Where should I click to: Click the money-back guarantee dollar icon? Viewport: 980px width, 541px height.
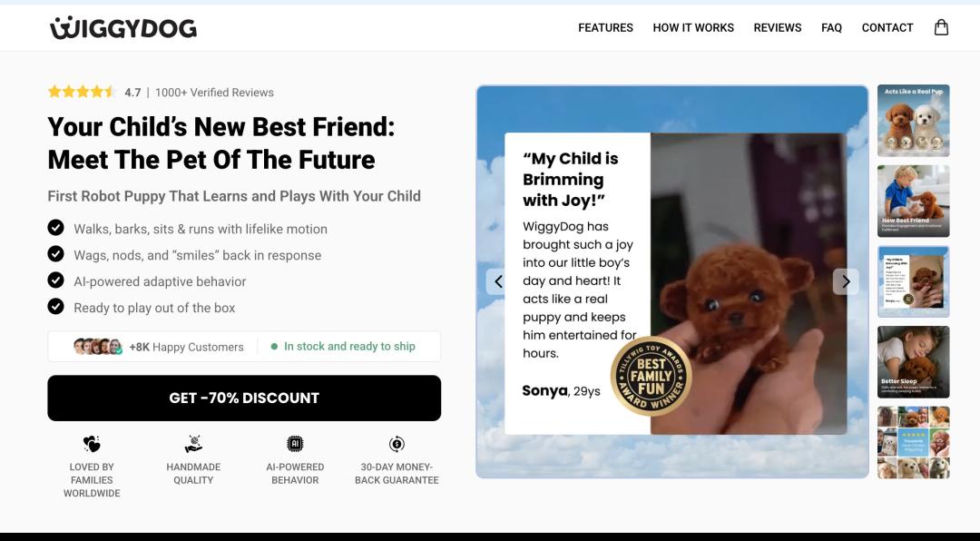click(x=397, y=444)
